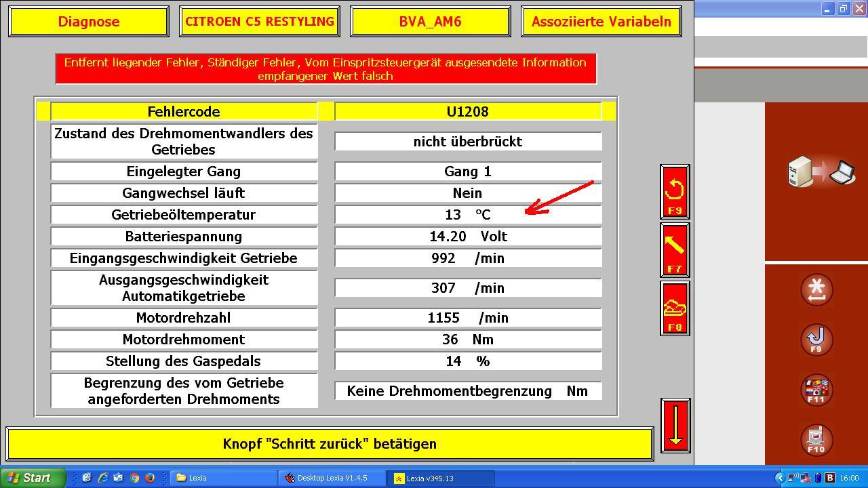
Task: Click the round F10 icon
Action: pyautogui.click(x=816, y=441)
